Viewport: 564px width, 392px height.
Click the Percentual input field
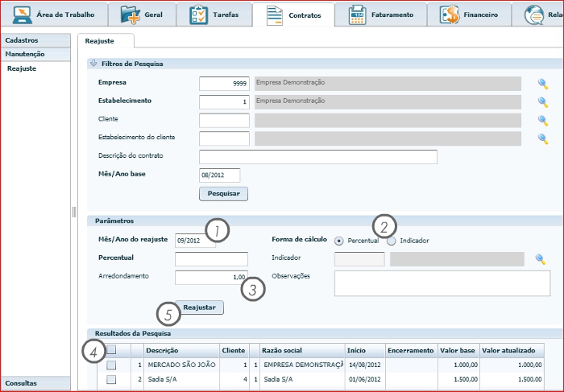(211, 259)
